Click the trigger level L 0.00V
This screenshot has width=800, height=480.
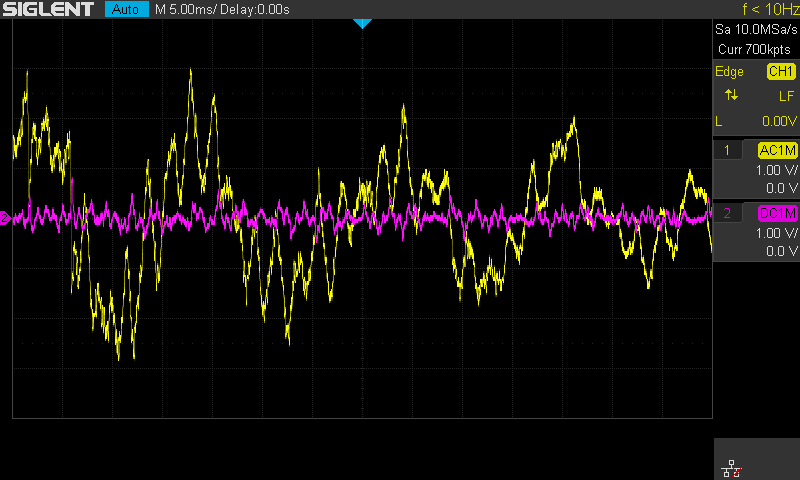point(756,121)
